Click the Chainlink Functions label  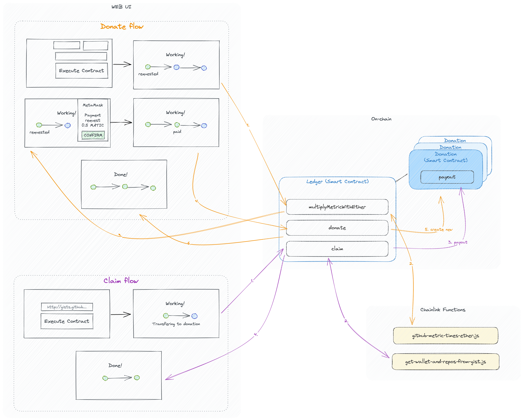pyautogui.click(x=443, y=310)
